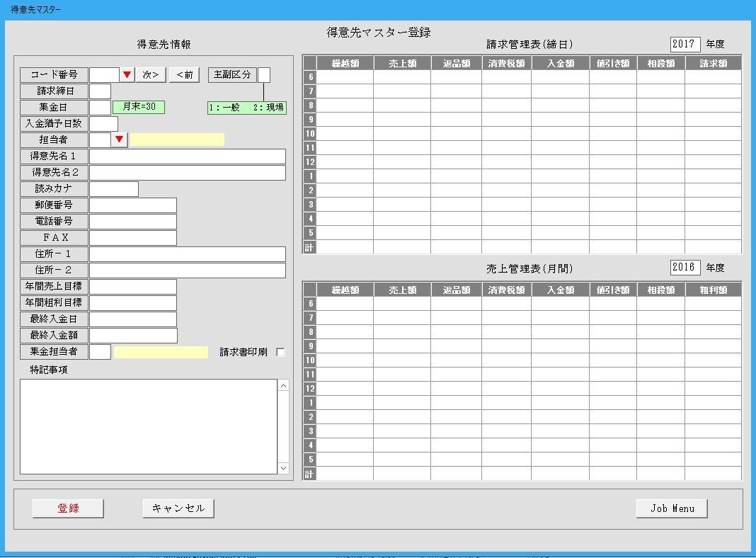
Task: Click the 月末=30 green hint label
Action: (x=139, y=107)
